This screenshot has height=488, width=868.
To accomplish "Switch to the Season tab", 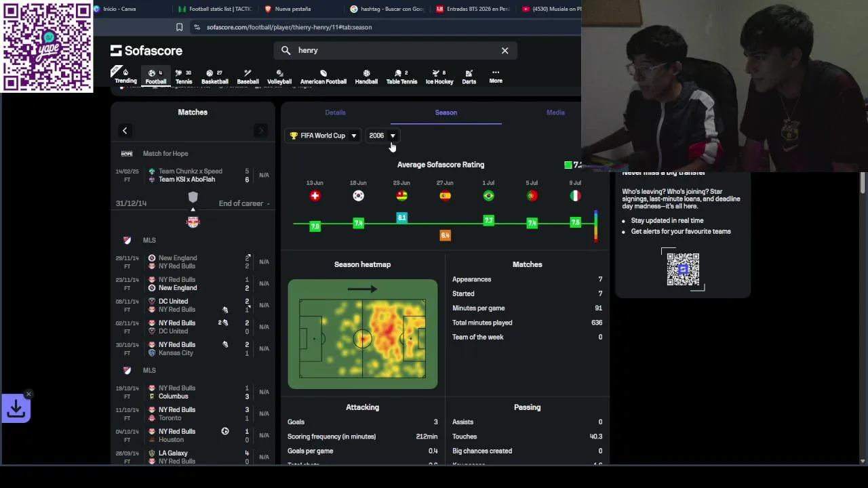I will click(446, 113).
